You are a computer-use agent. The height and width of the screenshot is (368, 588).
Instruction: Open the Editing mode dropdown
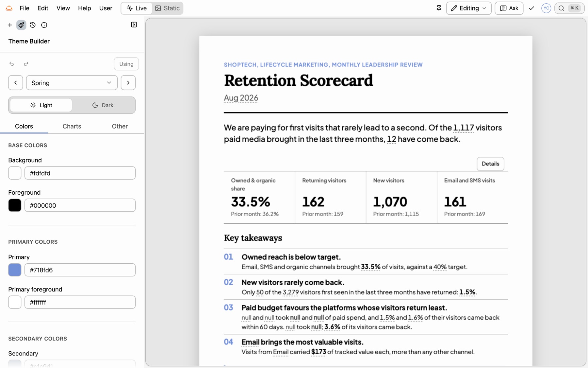(x=469, y=8)
